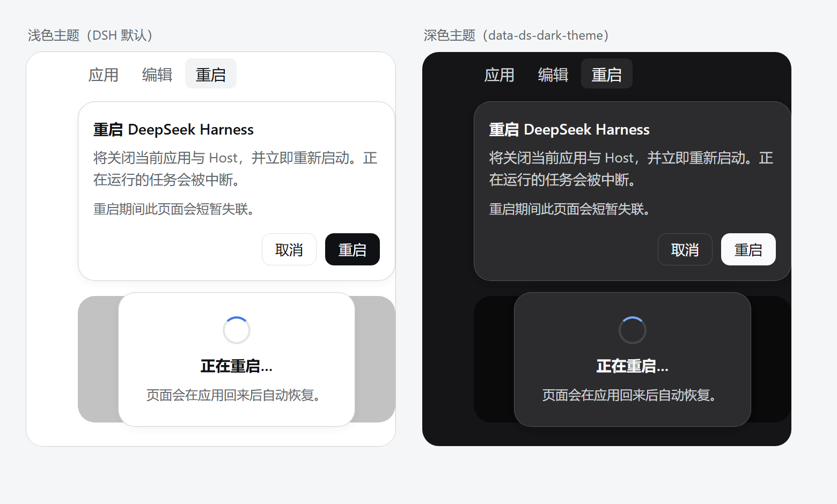Click dark dialog text 将关闭当前应用与 Host
837x504 pixels.
click(x=561, y=158)
